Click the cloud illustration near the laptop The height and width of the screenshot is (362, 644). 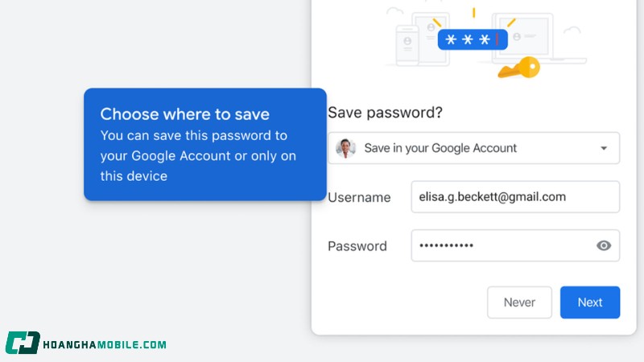pyautogui.click(x=572, y=30)
